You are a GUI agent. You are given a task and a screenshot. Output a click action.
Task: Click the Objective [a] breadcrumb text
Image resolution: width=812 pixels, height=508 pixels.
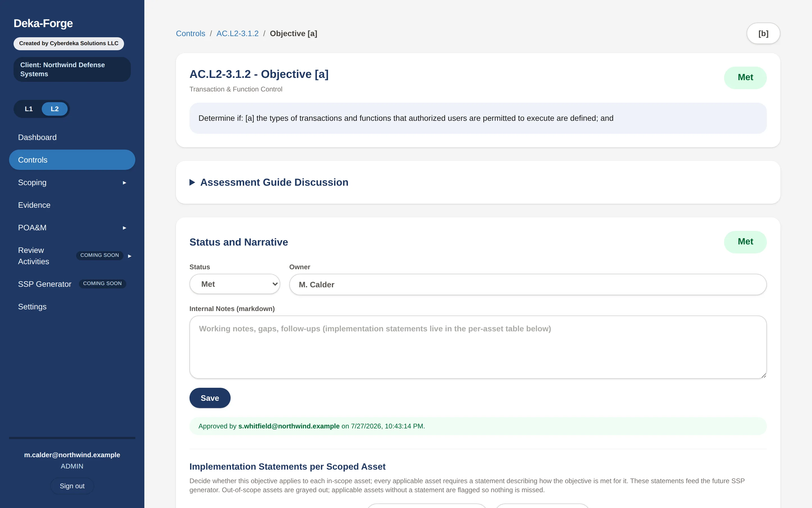coord(294,34)
